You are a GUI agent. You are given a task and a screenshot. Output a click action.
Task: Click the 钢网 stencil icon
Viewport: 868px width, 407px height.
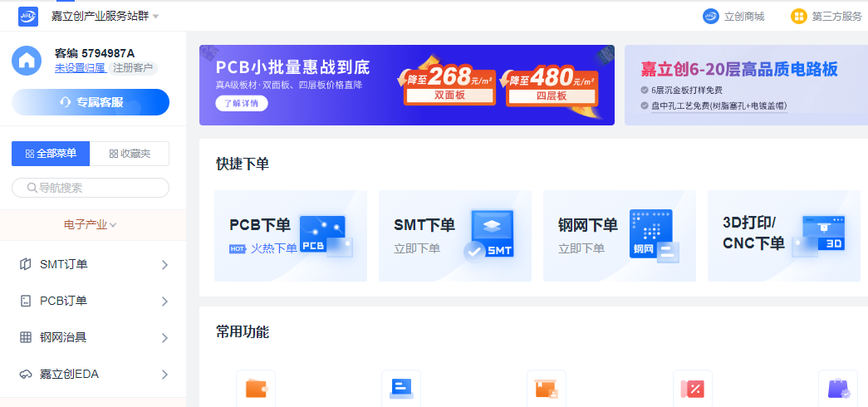click(x=654, y=236)
